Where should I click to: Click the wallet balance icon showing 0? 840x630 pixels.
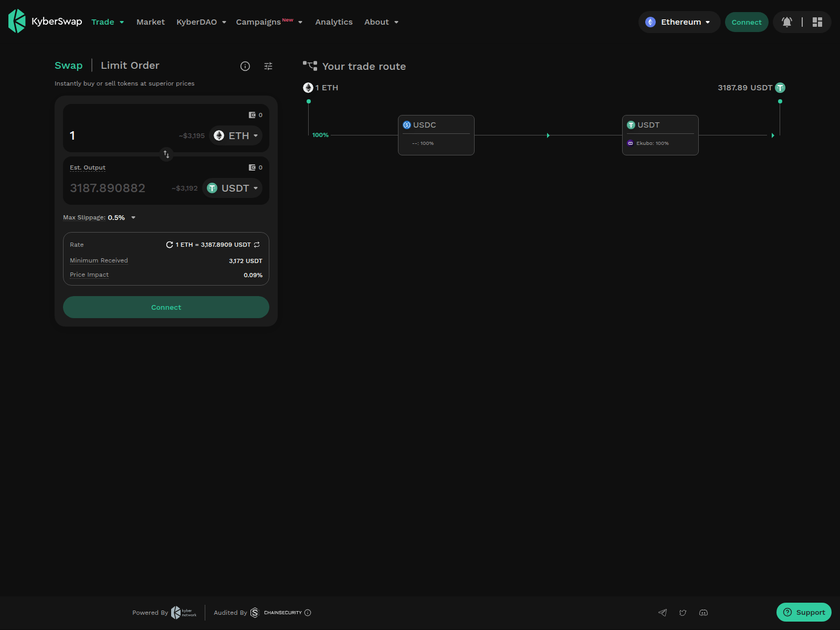pos(253,114)
